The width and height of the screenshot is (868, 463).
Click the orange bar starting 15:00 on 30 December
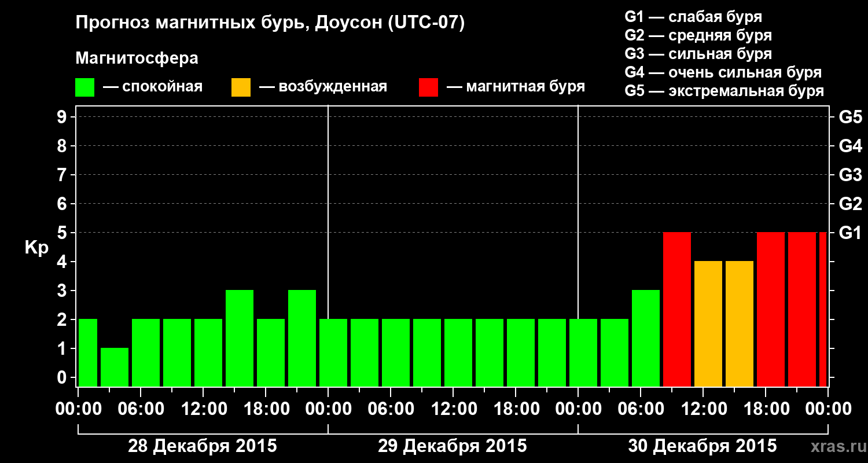point(740,324)
